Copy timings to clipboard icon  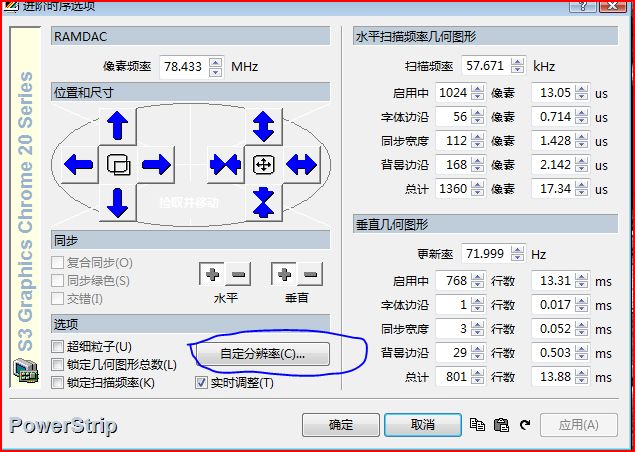pos(477,424)
